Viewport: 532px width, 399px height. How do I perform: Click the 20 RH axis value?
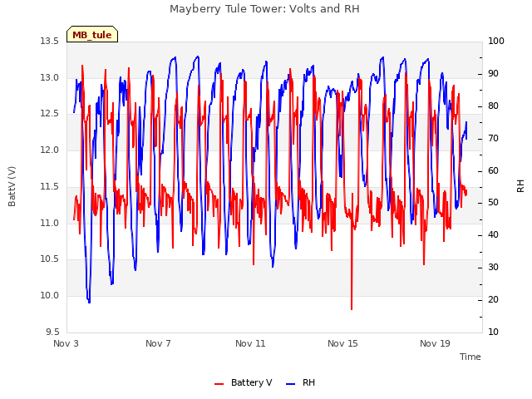tap(493, 299)
